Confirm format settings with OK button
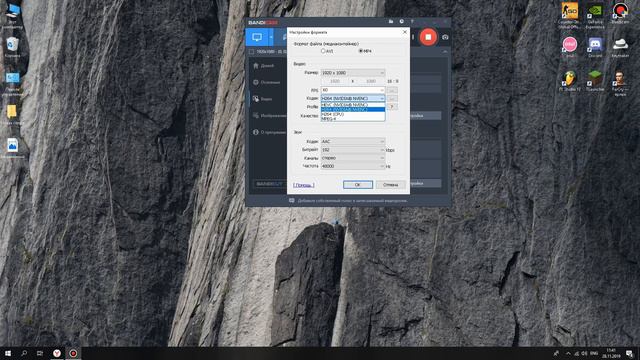Image resolution: width=640 pixels, height=360 pixels. pyautogui.click(x=358, y=185)
